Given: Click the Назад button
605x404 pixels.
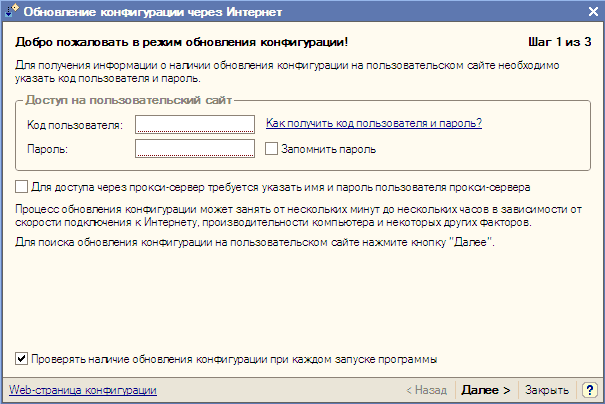Looking at the screenshot, I should tap(426, 390).
